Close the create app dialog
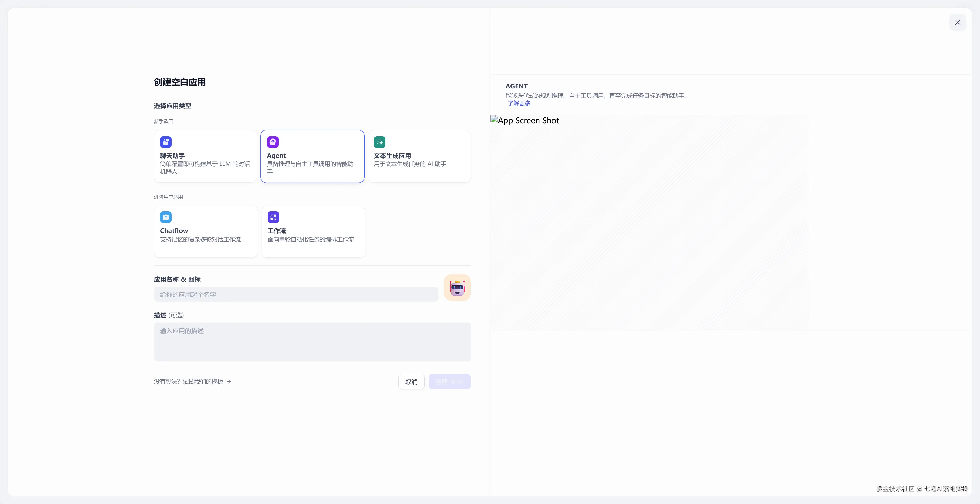980x504 pixels. (x=957, y=23)
